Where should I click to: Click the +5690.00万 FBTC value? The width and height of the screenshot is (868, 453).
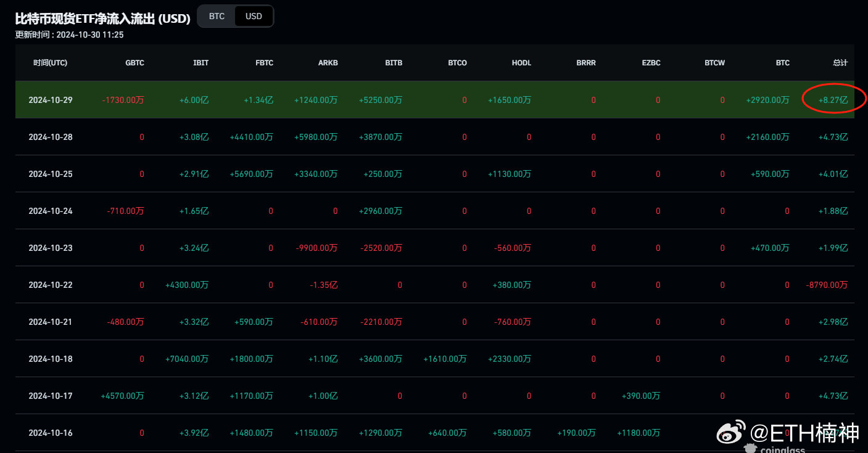click(x=252, y=174)
